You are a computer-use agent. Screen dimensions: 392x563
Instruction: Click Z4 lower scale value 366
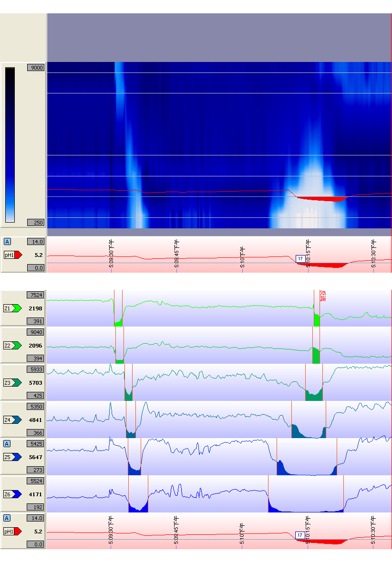tap(36, 433)
